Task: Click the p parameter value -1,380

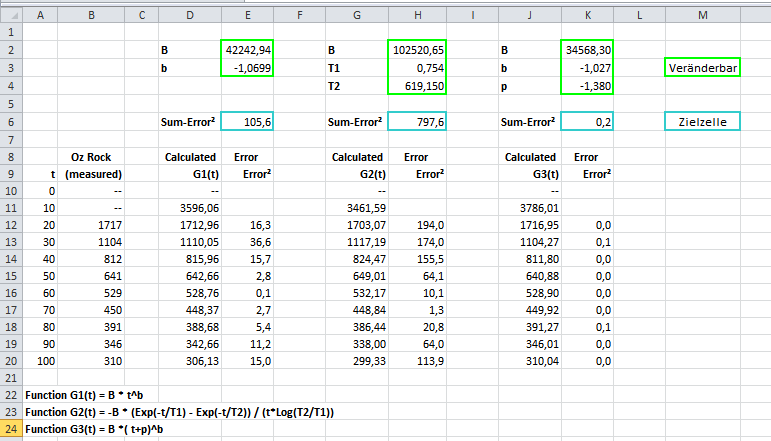Action: tap(586, 86)
